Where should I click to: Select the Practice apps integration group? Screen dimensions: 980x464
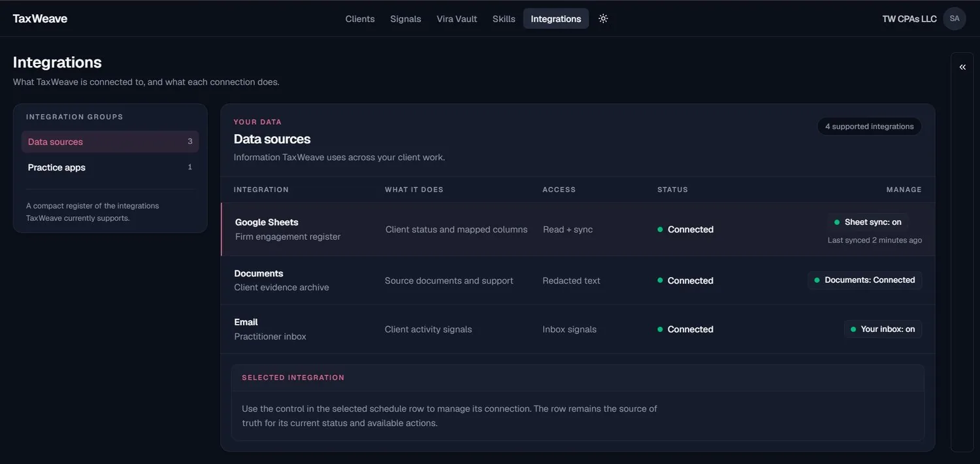coord(110,167)
